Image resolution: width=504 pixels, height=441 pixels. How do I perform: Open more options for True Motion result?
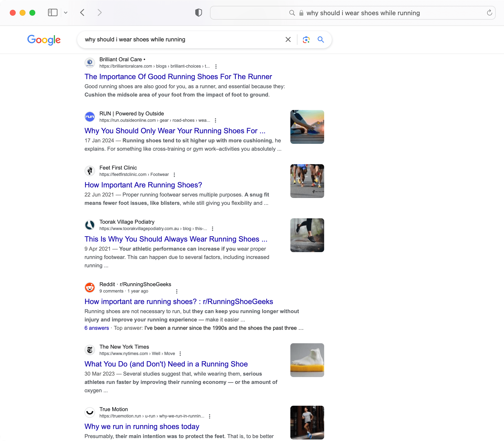(209, 416)
